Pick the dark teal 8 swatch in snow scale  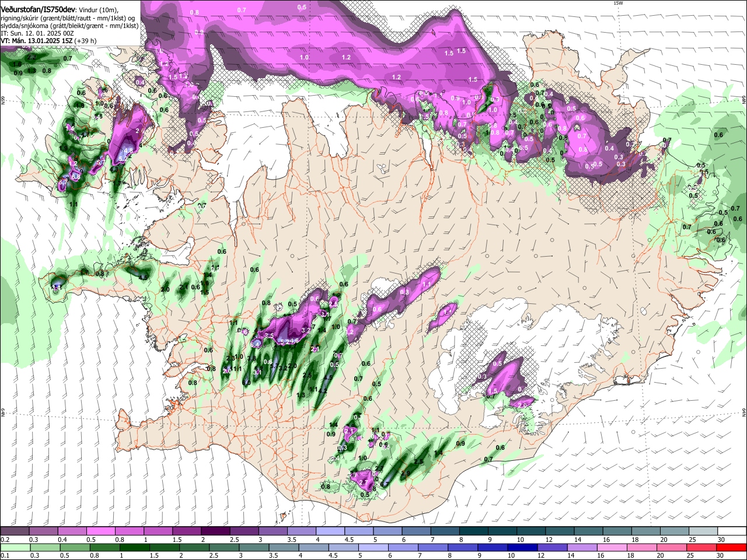point(474,531)
